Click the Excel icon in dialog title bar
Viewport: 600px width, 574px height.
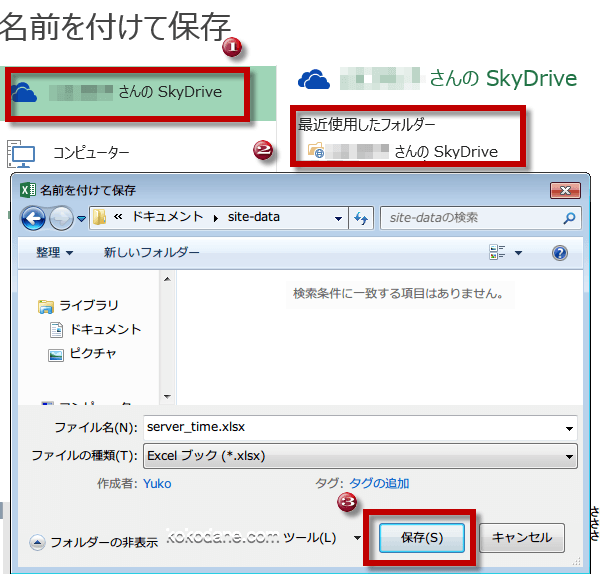(28, 190)
